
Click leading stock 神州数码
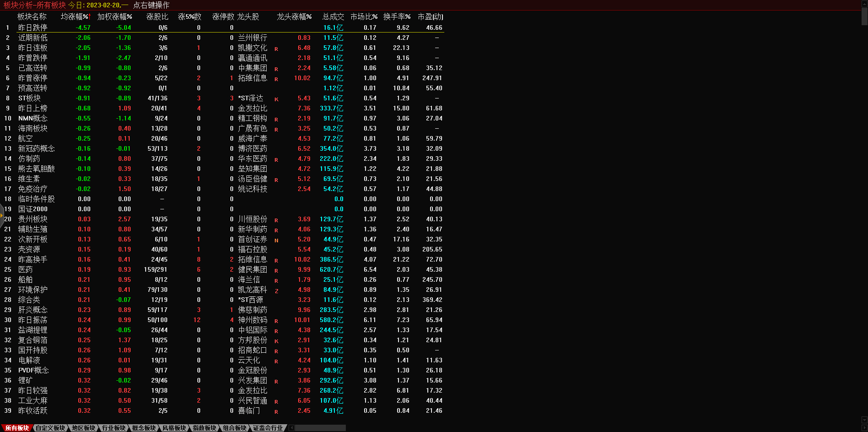pyautogui.click(x=252, y=320)
